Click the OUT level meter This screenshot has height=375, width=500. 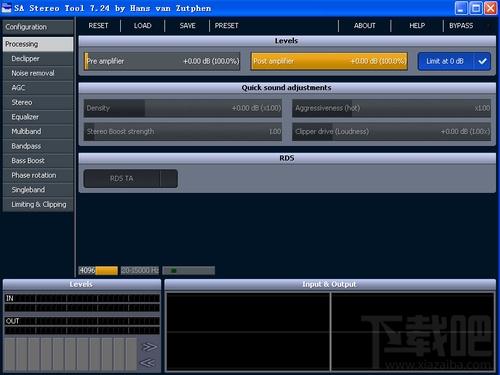[x=82, y=326]
